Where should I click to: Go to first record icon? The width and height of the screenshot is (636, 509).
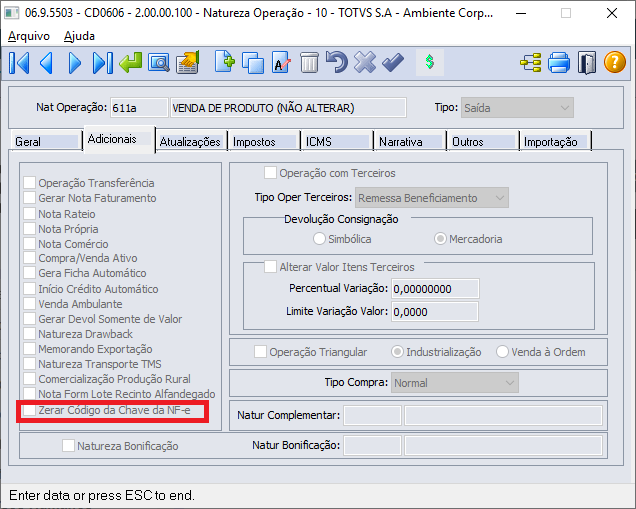19,63
